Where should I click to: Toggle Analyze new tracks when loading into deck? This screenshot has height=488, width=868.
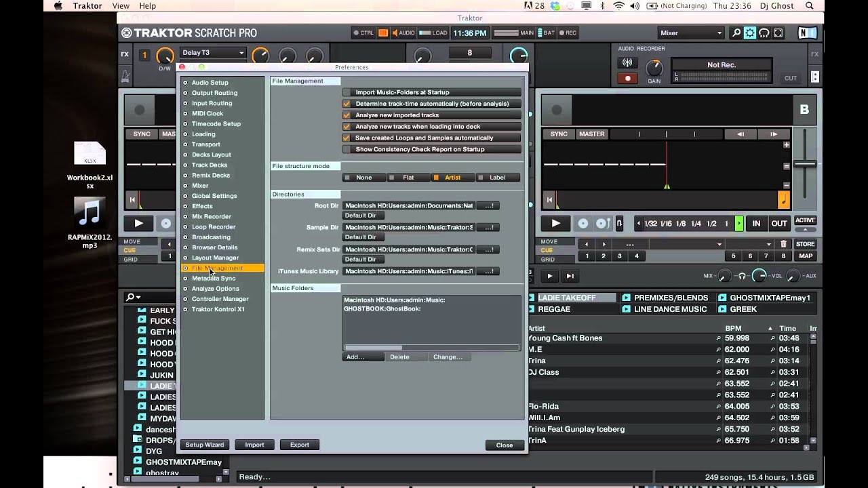347,127
